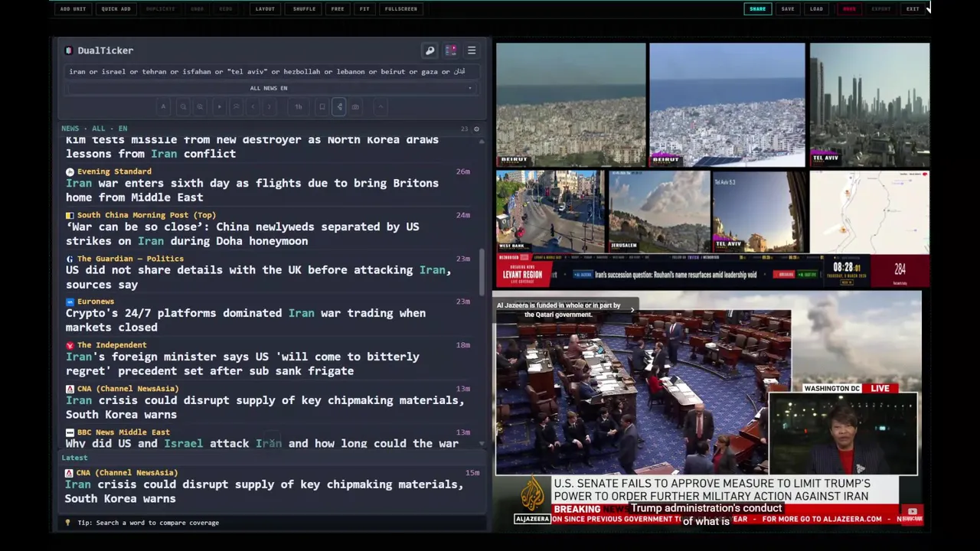Open feed settings gear beside count 23

tap(476, 129)
